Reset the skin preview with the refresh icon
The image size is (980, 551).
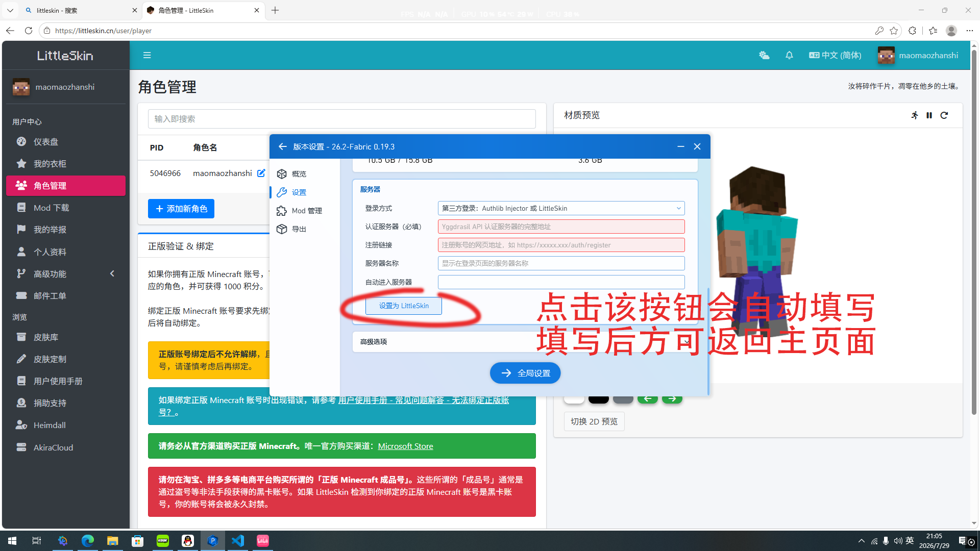pyautogui.click(x=944, y=115)
